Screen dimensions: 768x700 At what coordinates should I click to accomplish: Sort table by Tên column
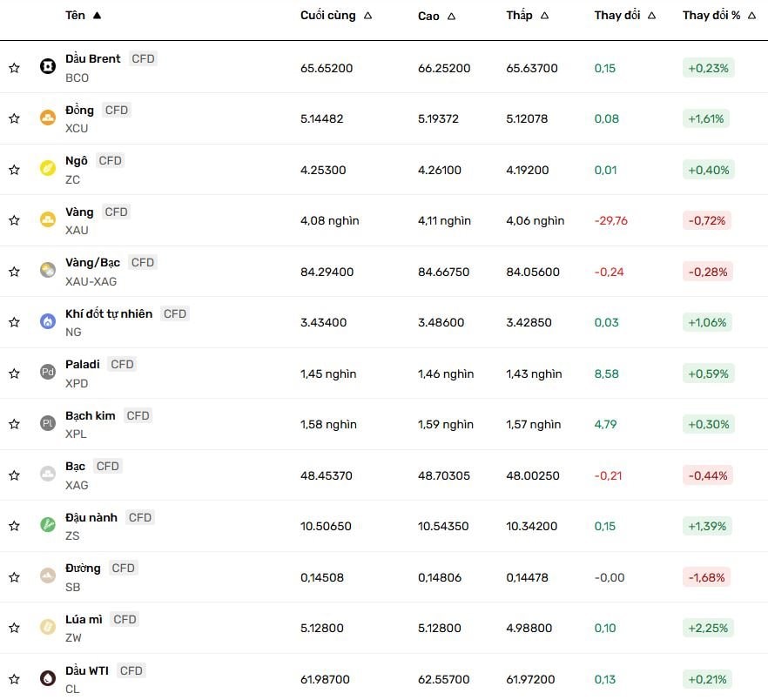(83, 15)
